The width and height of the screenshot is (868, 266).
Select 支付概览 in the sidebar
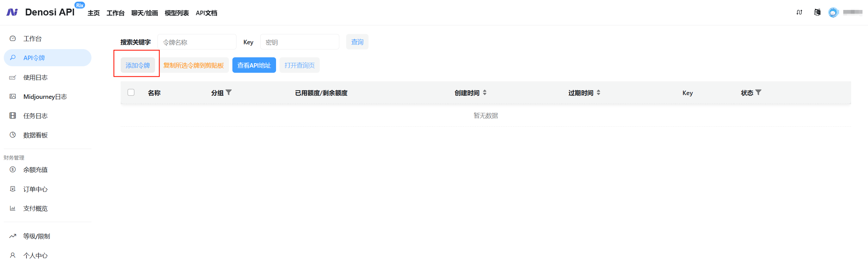coord(47,208)
